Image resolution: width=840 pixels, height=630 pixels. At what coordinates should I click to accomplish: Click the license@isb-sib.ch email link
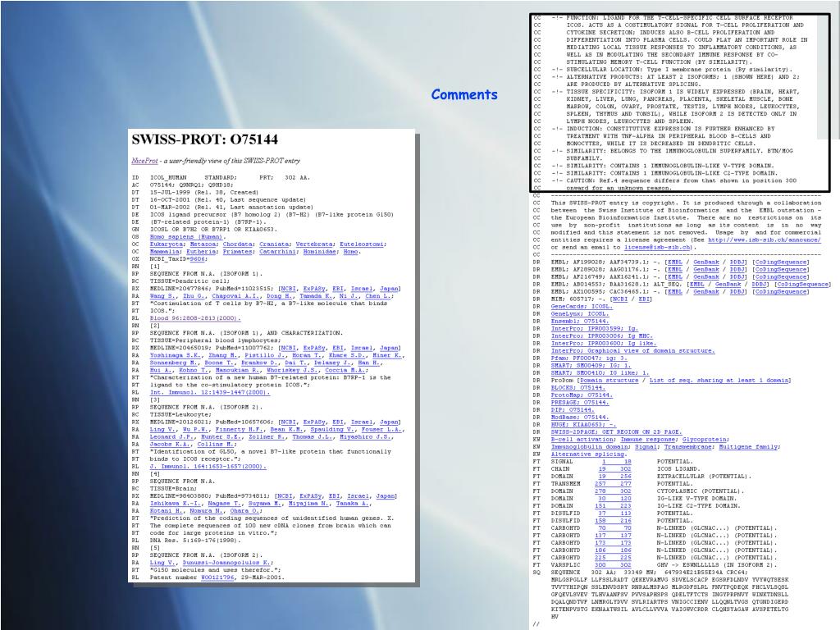[x=659, y=248]
